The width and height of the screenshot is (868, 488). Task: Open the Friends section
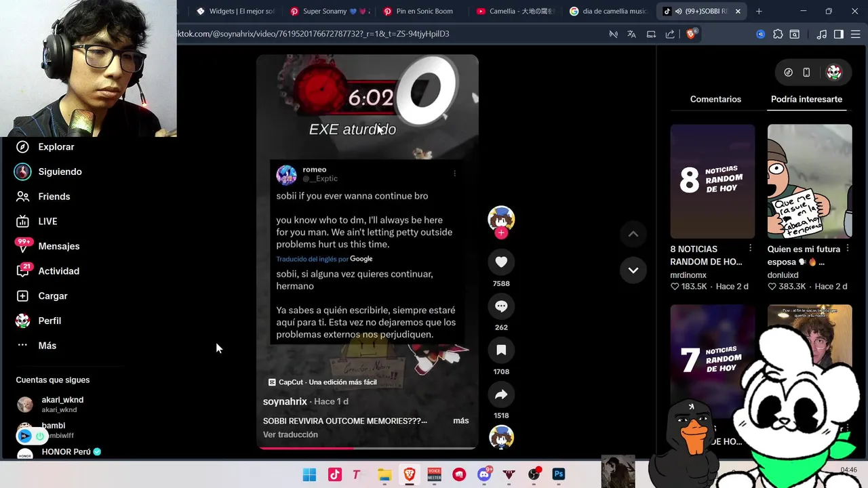coord(43,197)
